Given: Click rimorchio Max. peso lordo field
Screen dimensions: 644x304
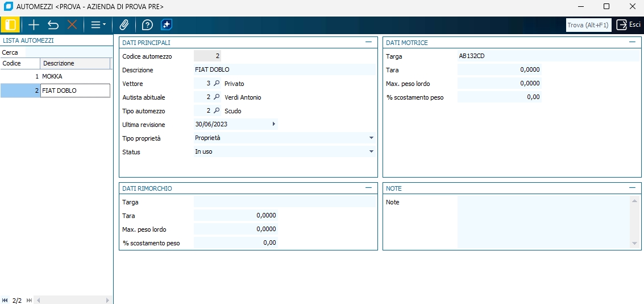Looking at the screenshot, I should coord(236,229).
